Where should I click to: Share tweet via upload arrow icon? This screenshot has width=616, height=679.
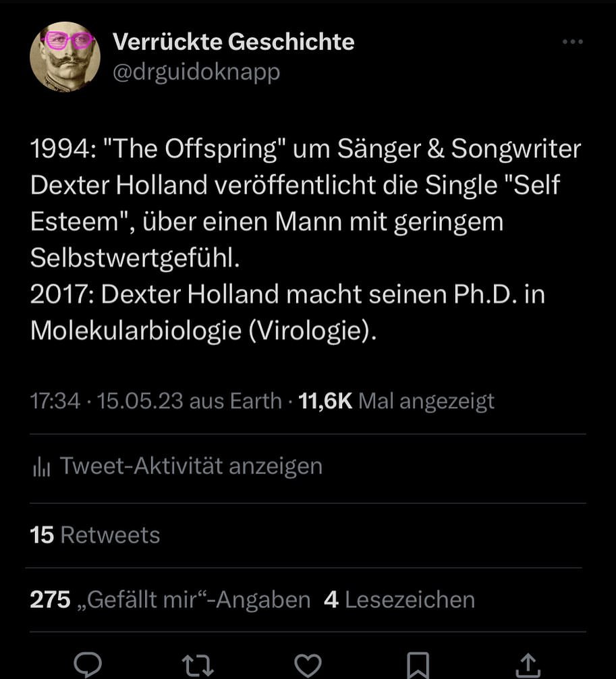tap(528, 666)
